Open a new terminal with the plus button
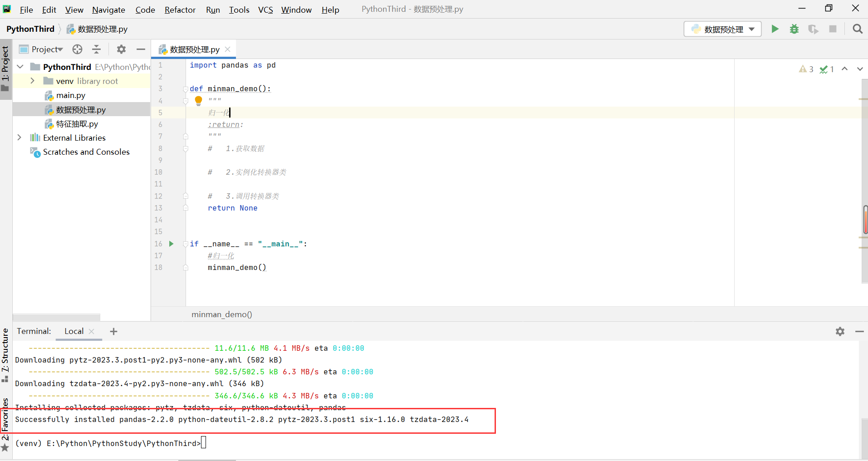This screenshot has width=868, height=461. pos(113,331)
